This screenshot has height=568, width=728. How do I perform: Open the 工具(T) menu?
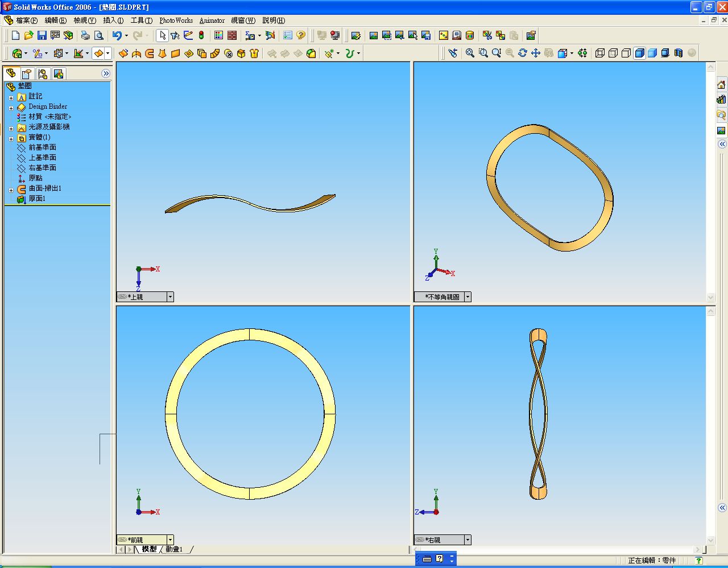point(142,20)
